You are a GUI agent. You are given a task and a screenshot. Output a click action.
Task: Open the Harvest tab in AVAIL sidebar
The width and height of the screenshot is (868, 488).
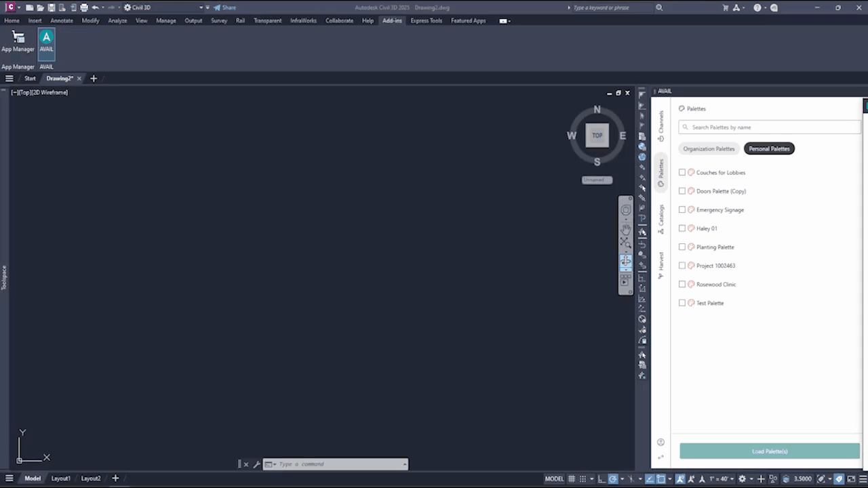[661, 266]
